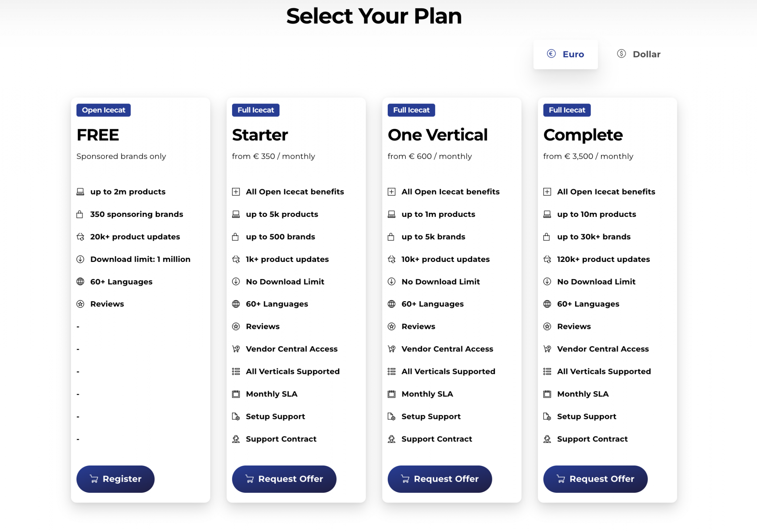Click the Full Icecat badge on Complete plan

point(567,110)
